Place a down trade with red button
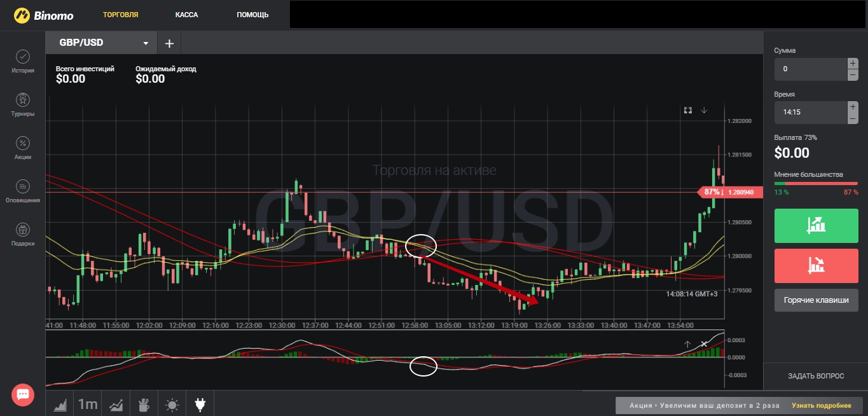The height and width of the screenshot is (416, 868). click(816, 265)
